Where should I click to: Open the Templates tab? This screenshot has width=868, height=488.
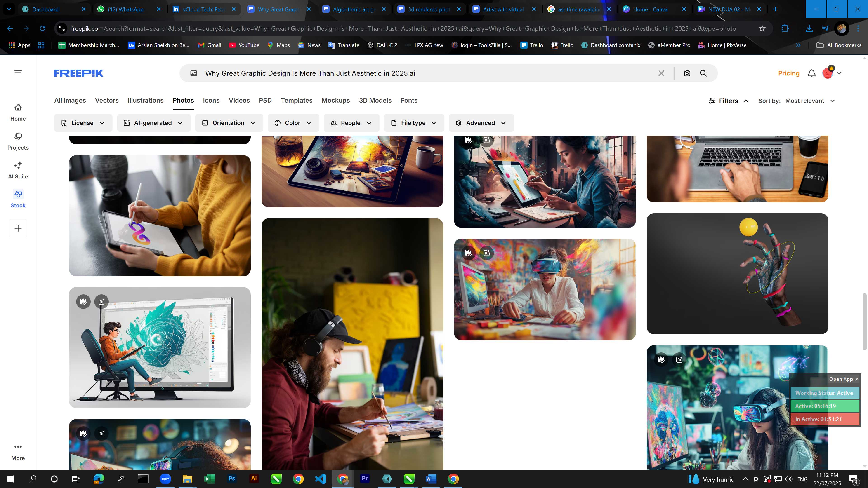tap(297, 100)
